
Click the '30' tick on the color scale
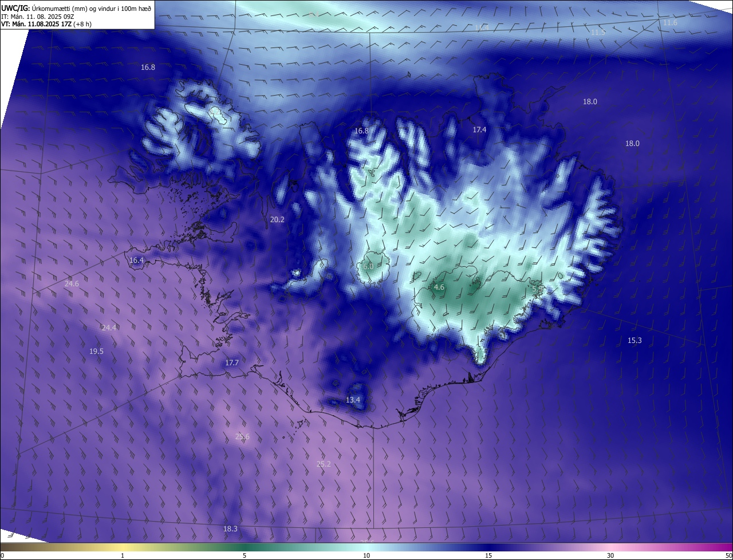coord(610,555)
